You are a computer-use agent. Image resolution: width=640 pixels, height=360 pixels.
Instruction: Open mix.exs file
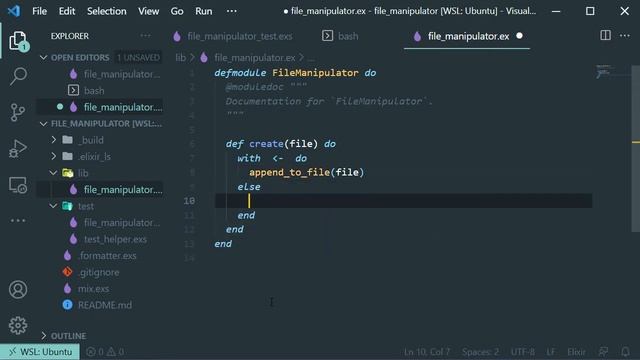click(93, 289)
